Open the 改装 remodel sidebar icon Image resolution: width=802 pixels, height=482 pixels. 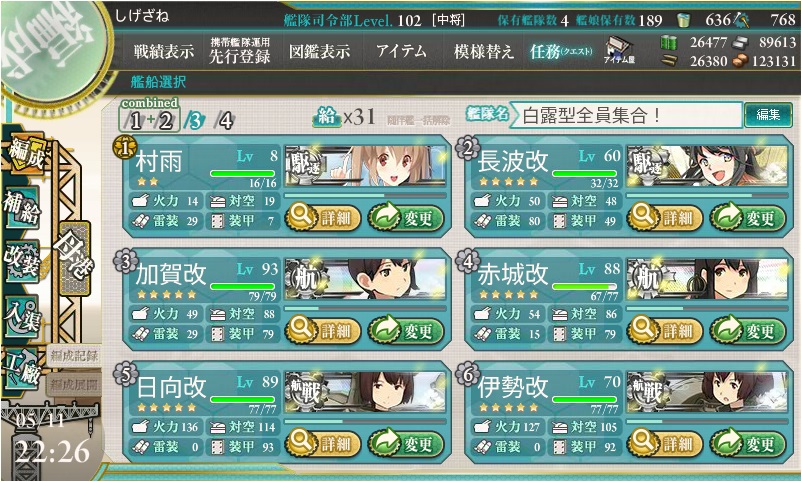(x=22, y=260)
